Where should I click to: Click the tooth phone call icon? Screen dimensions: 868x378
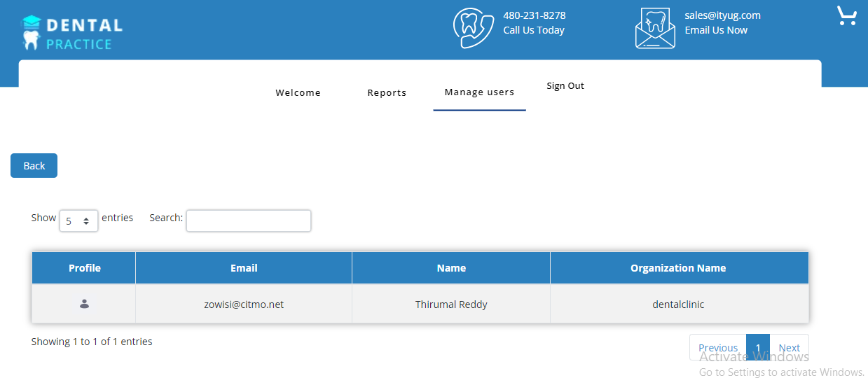click(474, 28)
